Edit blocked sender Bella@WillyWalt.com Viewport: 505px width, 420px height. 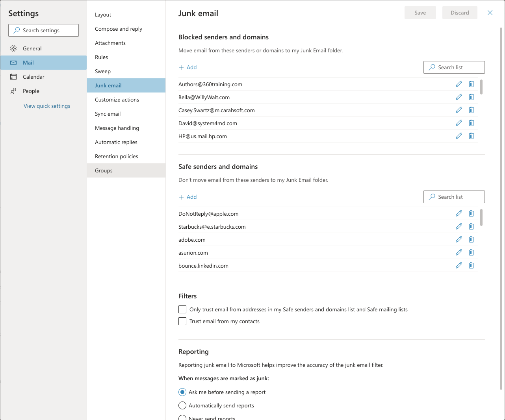pos(459,97)
